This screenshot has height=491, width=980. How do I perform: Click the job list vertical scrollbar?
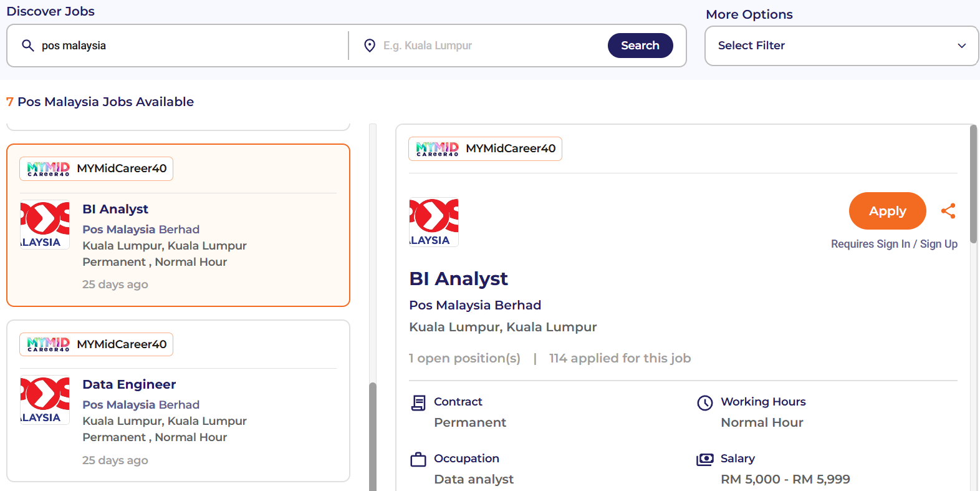tap(373, 437)
